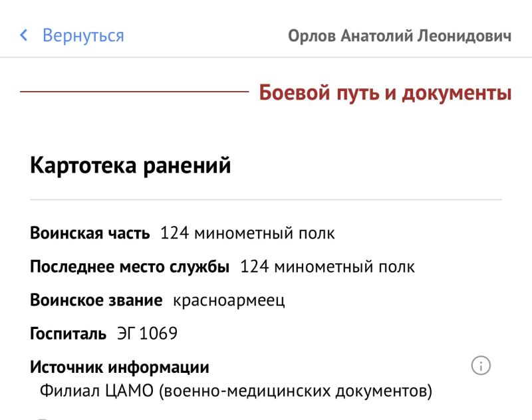Screen dimensions: 532x420
Task: Click the Боевой путь и документы heading
Action: coord(385,92)
